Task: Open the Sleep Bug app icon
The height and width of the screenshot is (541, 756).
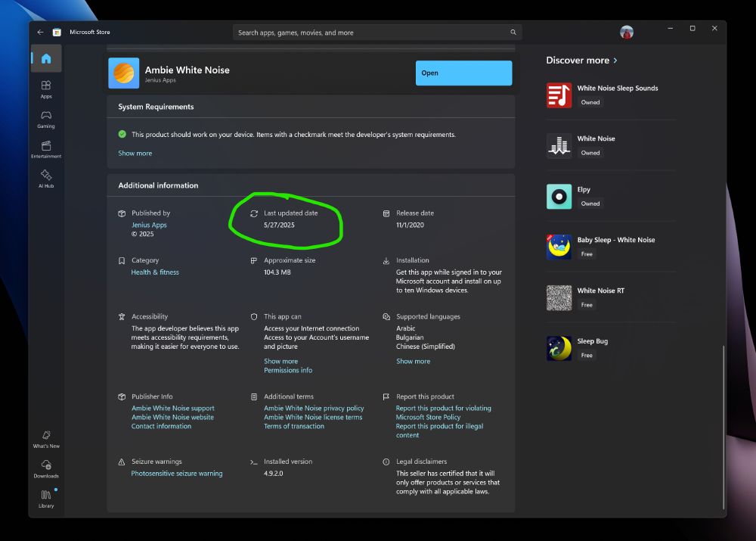Action: tap(559, 348)
